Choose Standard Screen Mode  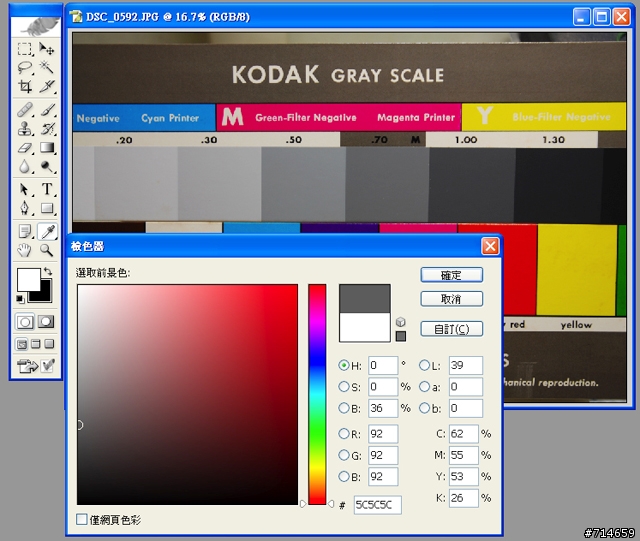tap(22, 344)
